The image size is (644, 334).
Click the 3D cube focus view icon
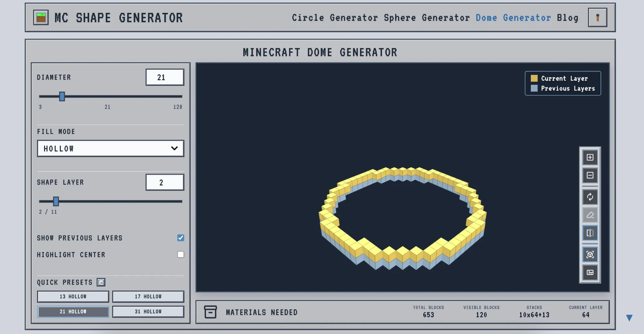[590, 254]
